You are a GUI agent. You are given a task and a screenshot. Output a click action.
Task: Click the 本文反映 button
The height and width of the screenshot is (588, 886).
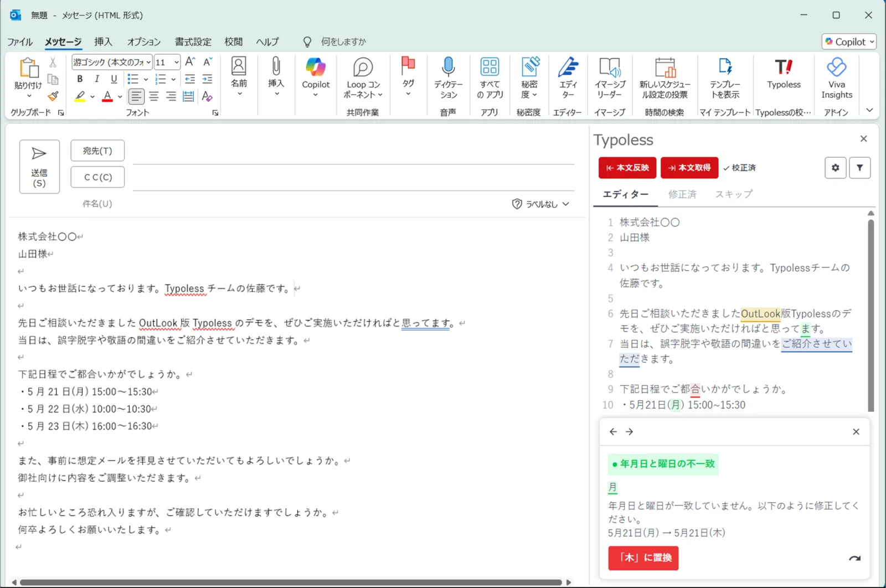(627, 168)
